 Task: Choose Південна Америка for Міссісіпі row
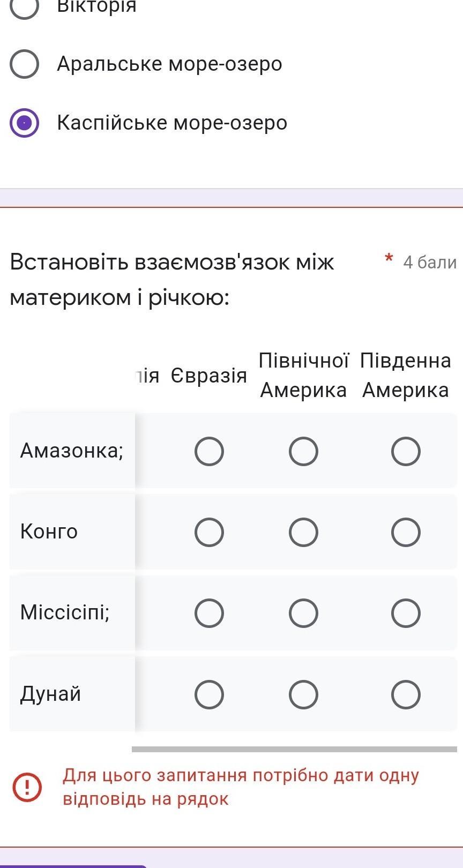coord(406,613)
